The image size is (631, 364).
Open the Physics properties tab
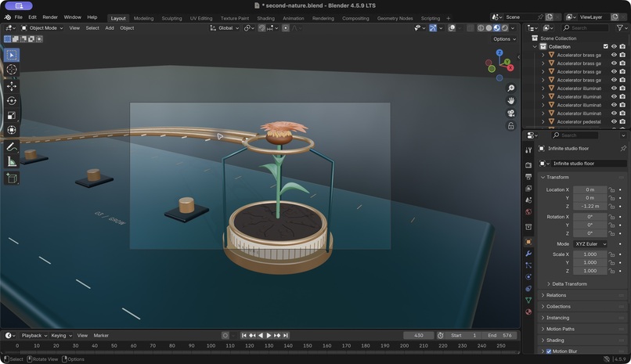coord(528,277)
